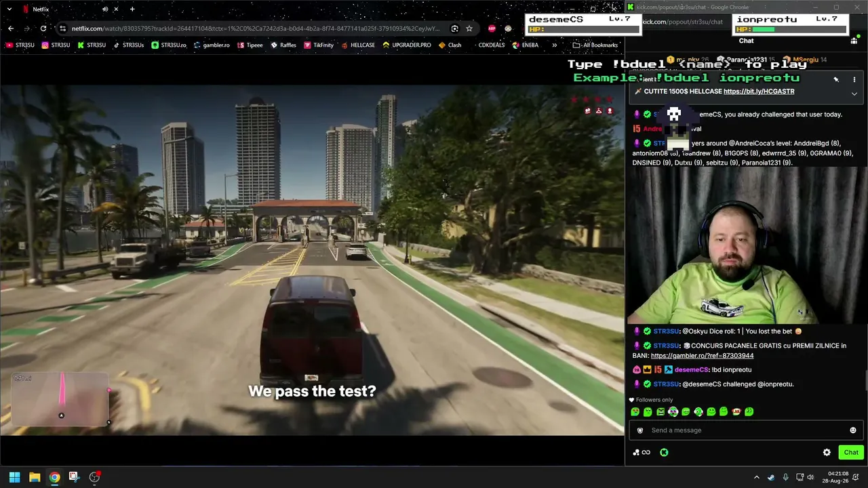Expand the tab search dropdown
Image resolution: width=868 pixels, height=488 pixels.
click(x=9, y=9)
